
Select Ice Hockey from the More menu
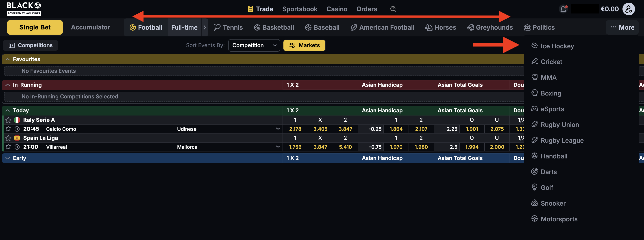coord(557,46)
